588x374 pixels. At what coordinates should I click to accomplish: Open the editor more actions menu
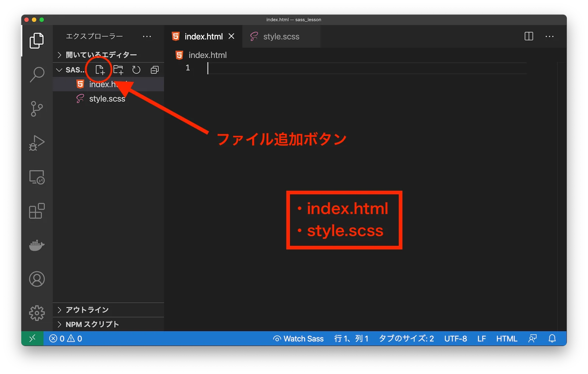[549, 36]
